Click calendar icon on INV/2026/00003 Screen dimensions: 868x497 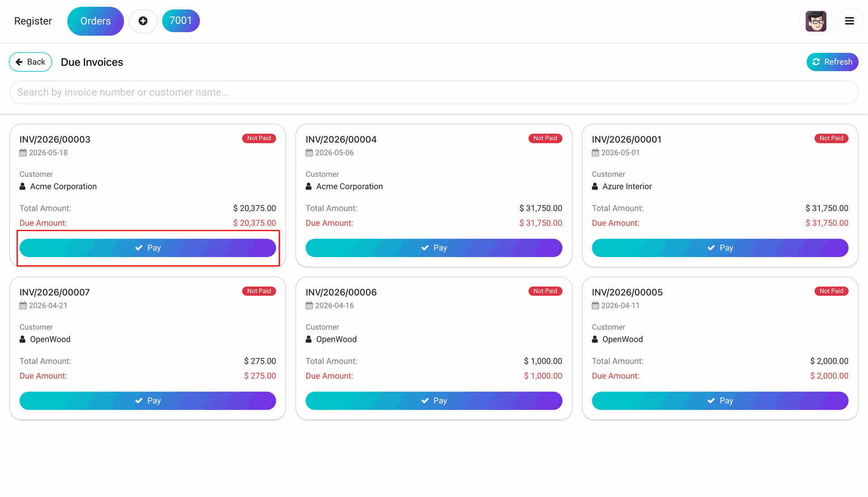tap(23, 153)
